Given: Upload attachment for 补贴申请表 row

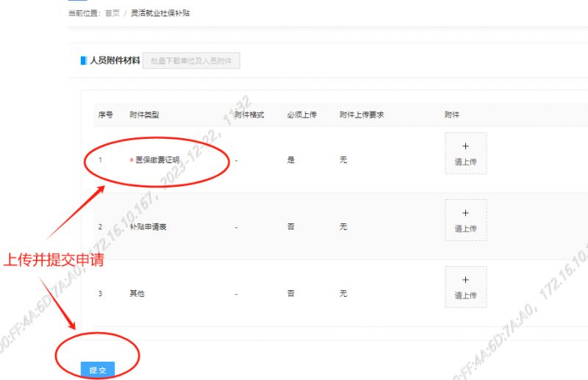Looking at the screenshot, I should click(466, 221).
